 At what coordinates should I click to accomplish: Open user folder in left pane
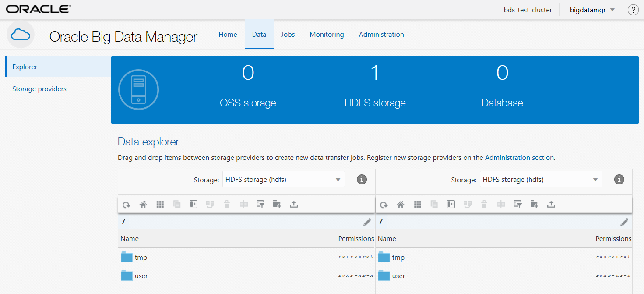click(134, 276)
